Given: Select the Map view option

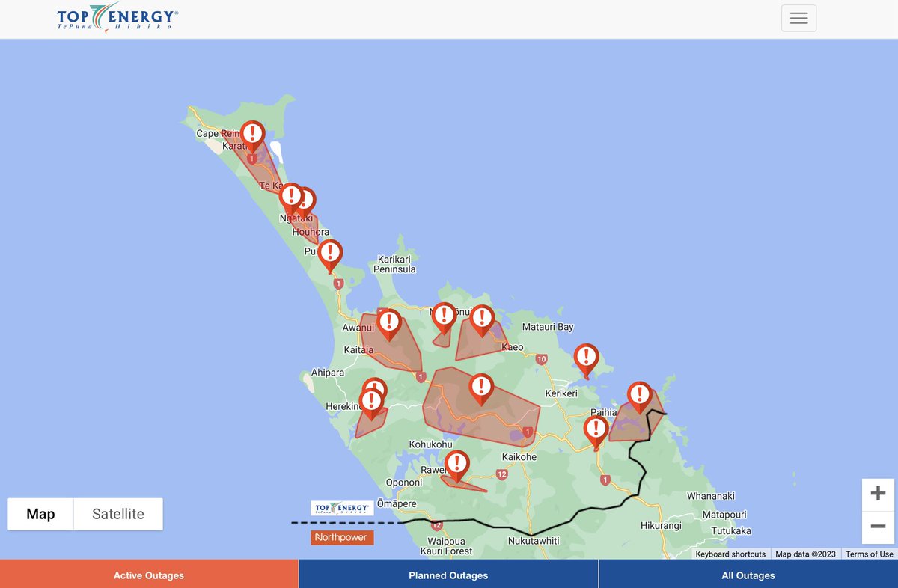Looking at the screenshot, I should coord(40,514).
